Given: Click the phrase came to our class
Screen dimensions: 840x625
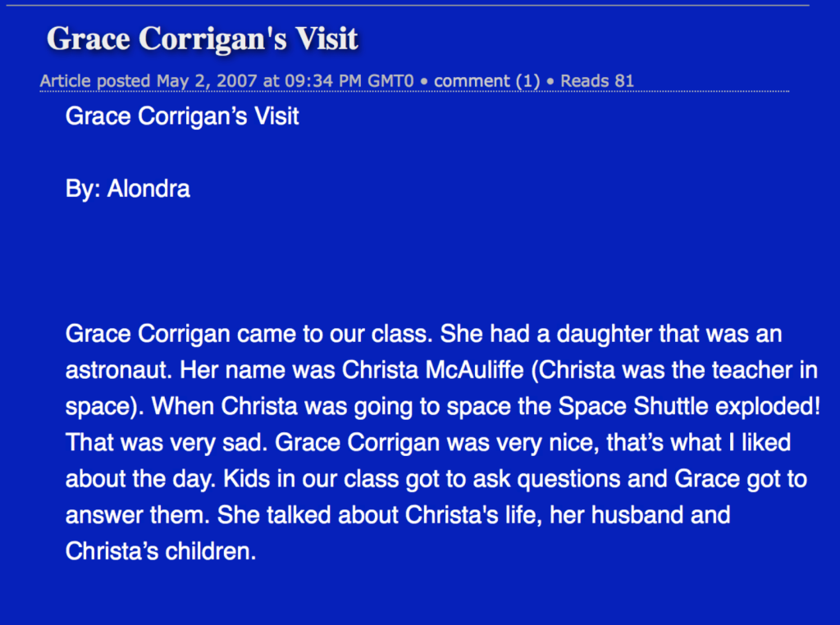Looking at the screenshot, I should [335, 334].
